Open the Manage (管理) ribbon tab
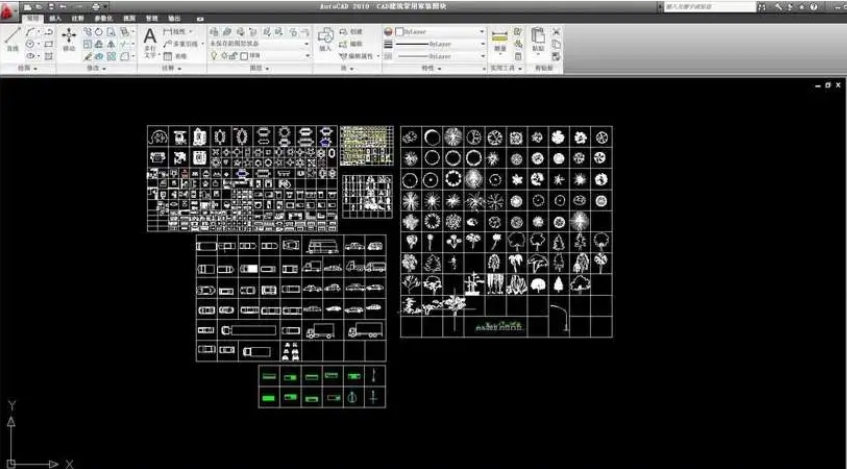 point(152,18)
